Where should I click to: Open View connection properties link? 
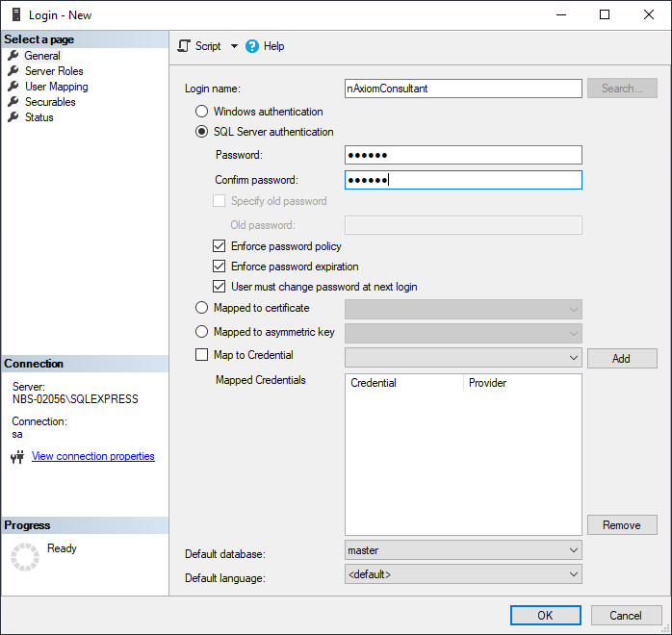click(x=93, y=456)
